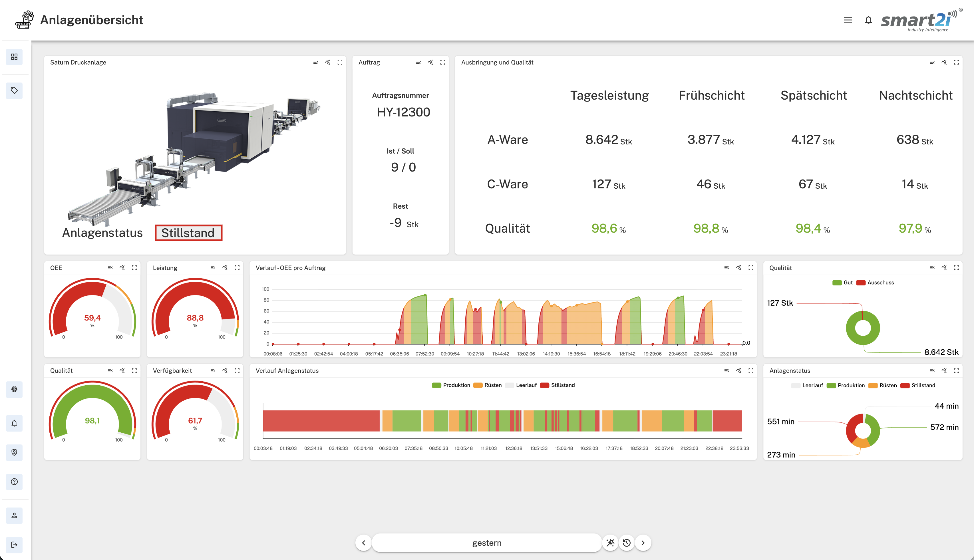
Task: Click the Stillstand status badge
Action: click(x=188, y=233)
